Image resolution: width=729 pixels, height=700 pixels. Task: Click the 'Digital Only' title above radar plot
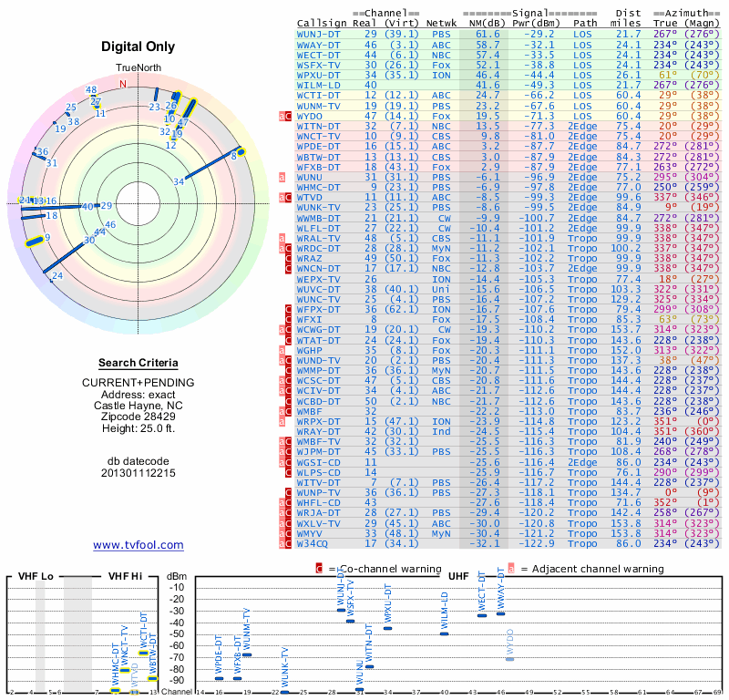tap(139, 46)
